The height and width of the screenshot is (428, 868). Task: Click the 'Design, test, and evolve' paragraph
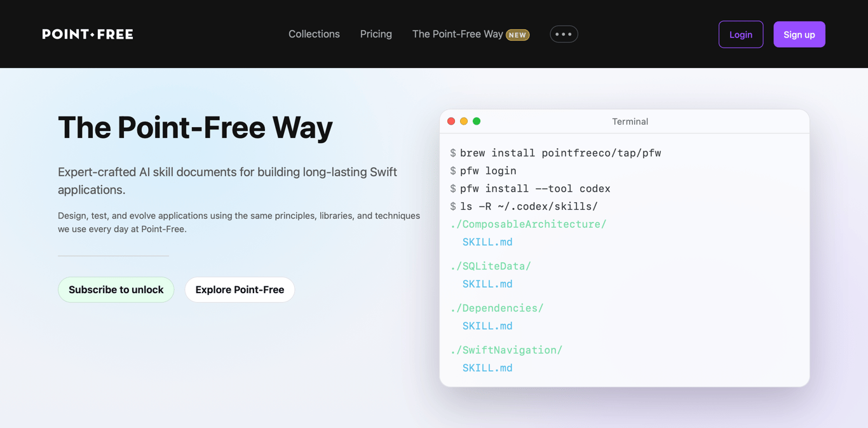pyautogui.click(x=239, y=222)
